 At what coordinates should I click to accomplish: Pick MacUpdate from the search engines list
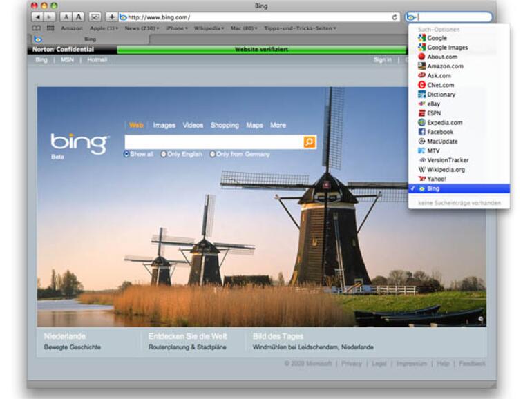[x=459, y=142]
